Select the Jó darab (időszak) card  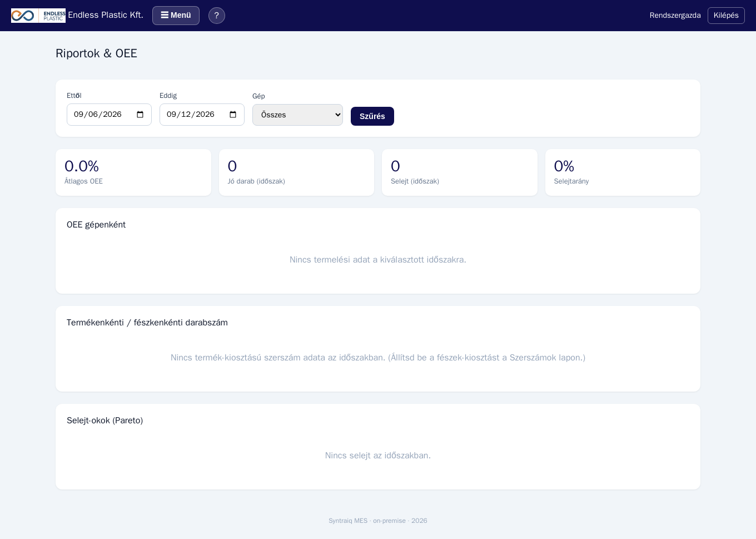296,172
